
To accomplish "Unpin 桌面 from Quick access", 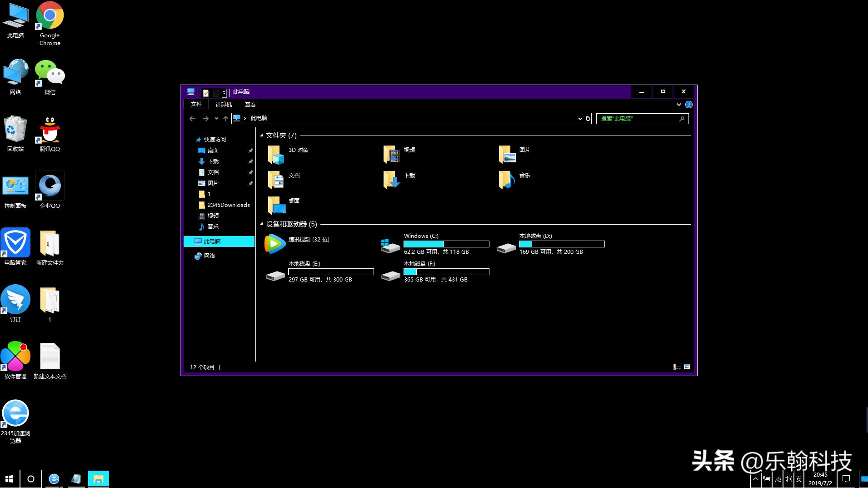I will pos(250,151).
